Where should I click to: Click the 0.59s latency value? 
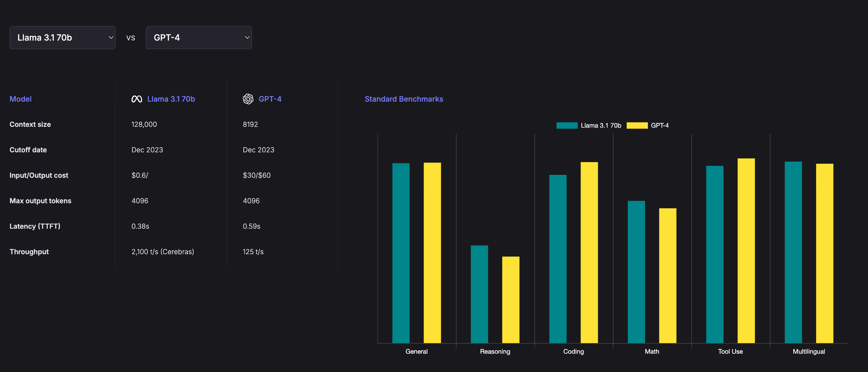[x=251, y=226]
